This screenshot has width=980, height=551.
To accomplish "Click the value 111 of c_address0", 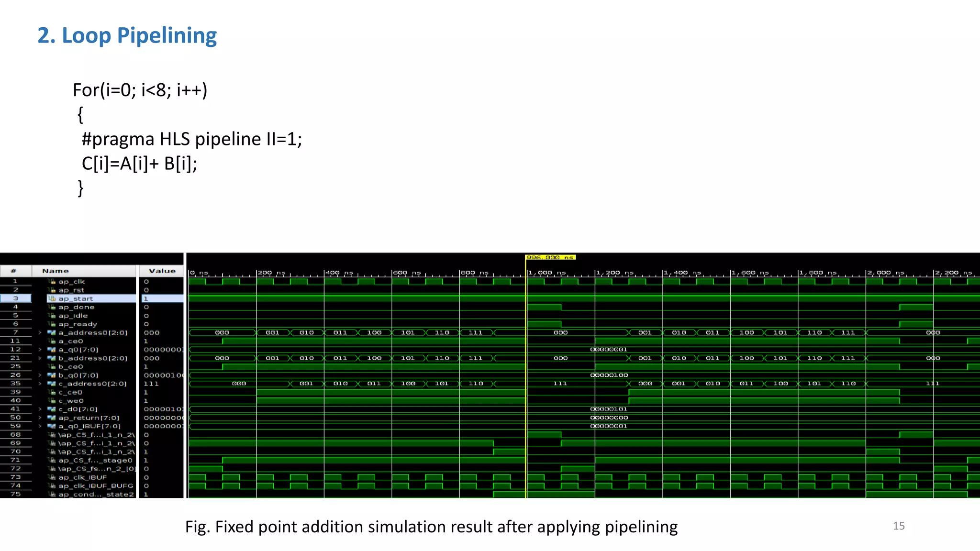I will [x=151, y=384].
